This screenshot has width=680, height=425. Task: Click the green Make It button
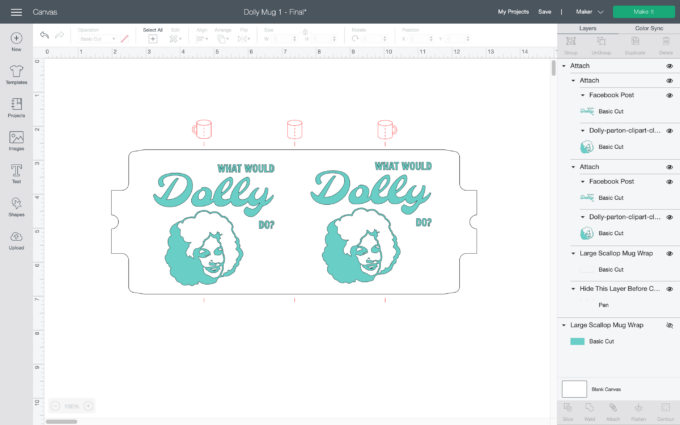coord(644,12)
